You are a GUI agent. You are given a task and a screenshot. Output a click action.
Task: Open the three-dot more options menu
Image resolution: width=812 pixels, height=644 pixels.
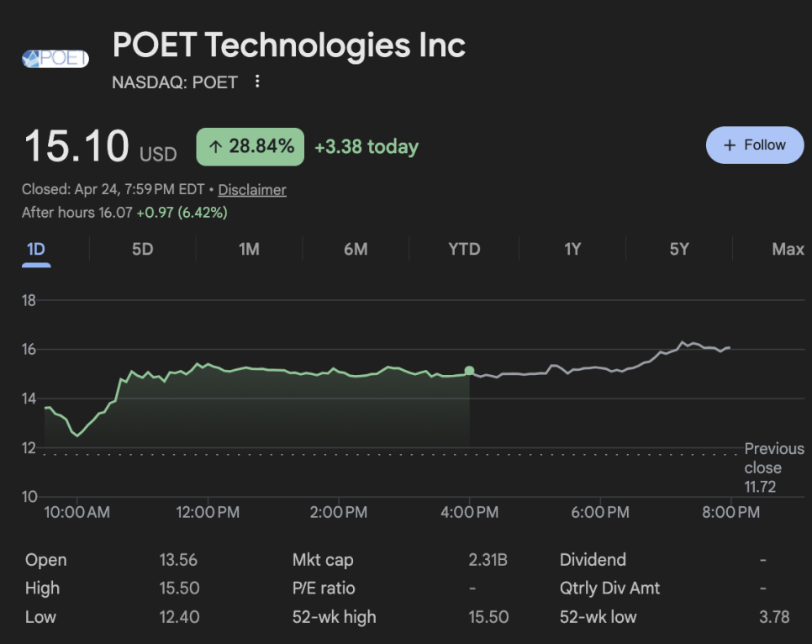click(257, 82)
